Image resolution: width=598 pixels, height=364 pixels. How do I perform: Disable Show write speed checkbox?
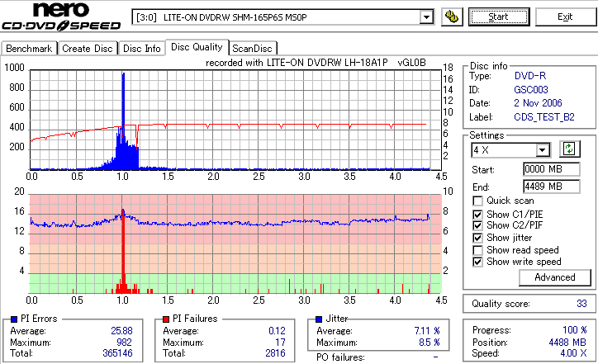477,262
